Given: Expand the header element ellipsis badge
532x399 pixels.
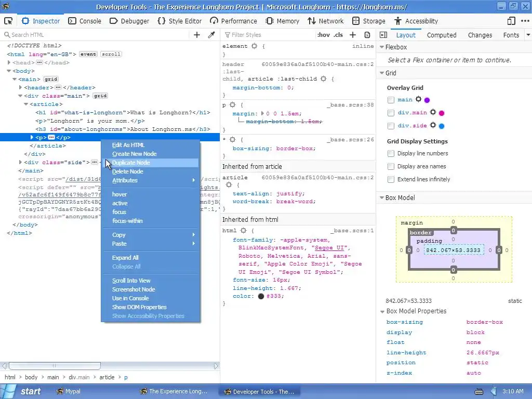Looking at the screenshot, I should point(58,87).
